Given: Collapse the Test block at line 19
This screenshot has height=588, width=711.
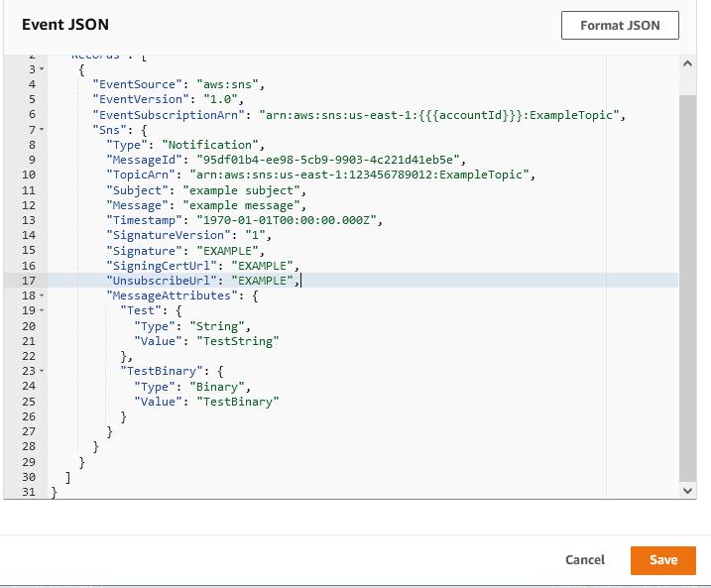Looking at the screenshot, I should tap(42, 310).
